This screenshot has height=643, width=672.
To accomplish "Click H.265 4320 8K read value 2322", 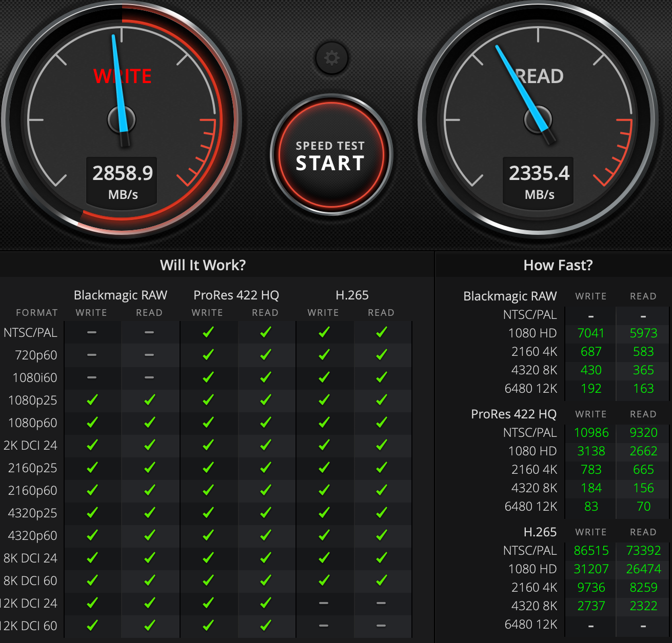I will click(643, 606).
